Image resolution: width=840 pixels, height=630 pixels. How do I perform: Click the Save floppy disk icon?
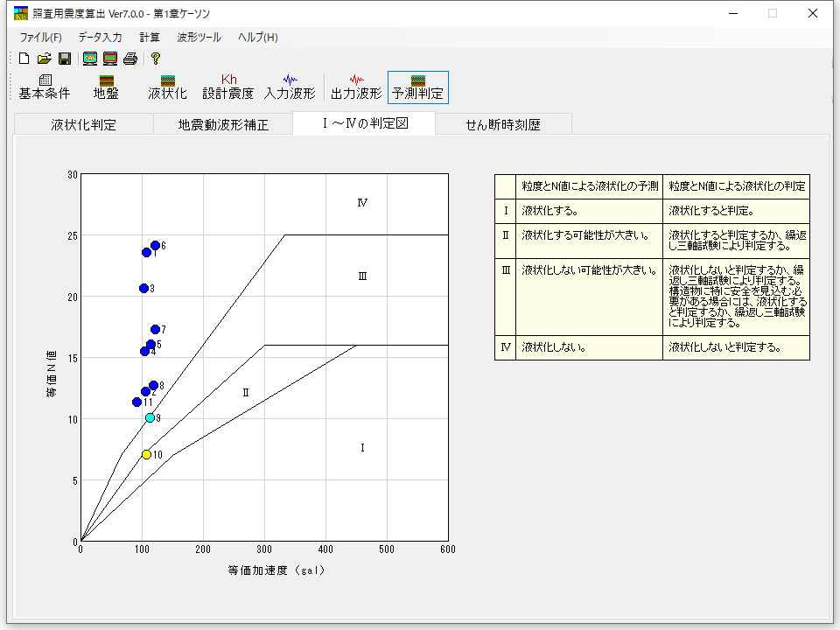(x=65, y=59)
